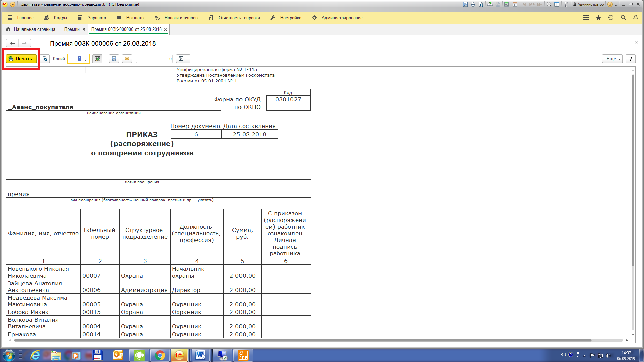Click the preview icon in title bar
The height and width of the screenshot is (362, 644).
(481, 4)
